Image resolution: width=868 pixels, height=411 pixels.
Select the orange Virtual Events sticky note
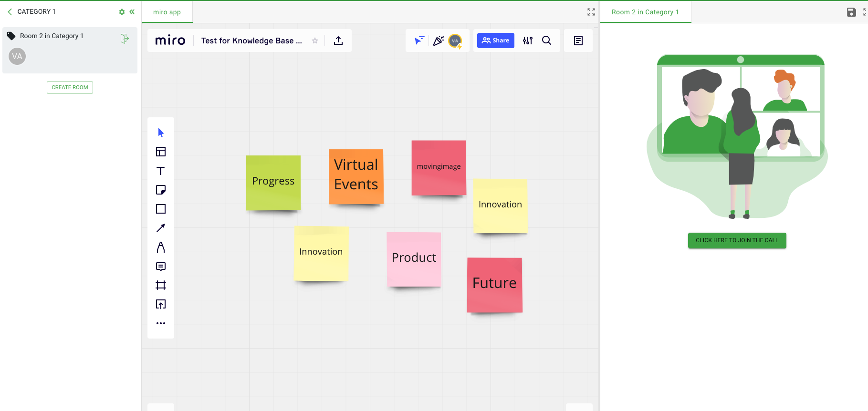point(356,176)
